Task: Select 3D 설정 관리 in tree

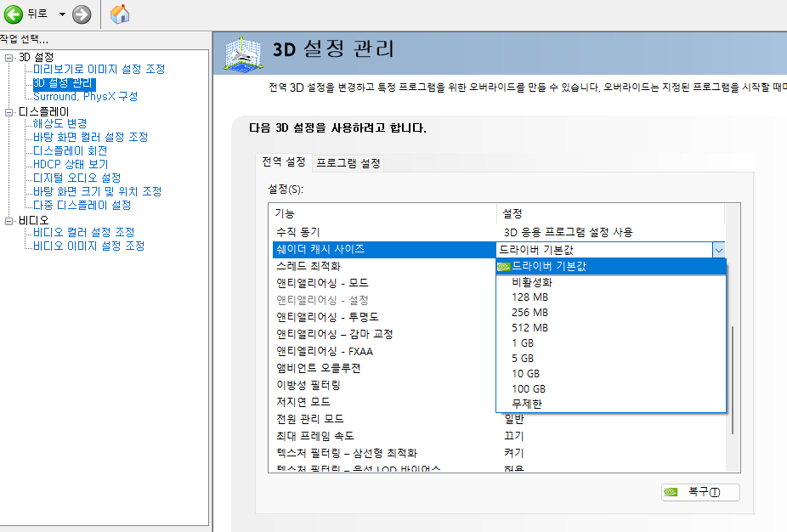Action: [64, 82]
